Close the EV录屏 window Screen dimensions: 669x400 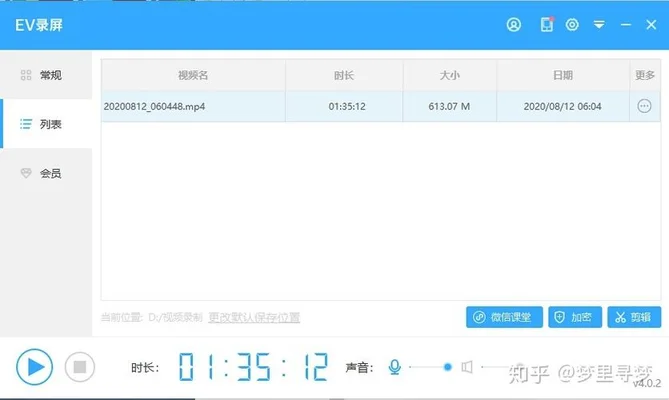coord(651,25)
